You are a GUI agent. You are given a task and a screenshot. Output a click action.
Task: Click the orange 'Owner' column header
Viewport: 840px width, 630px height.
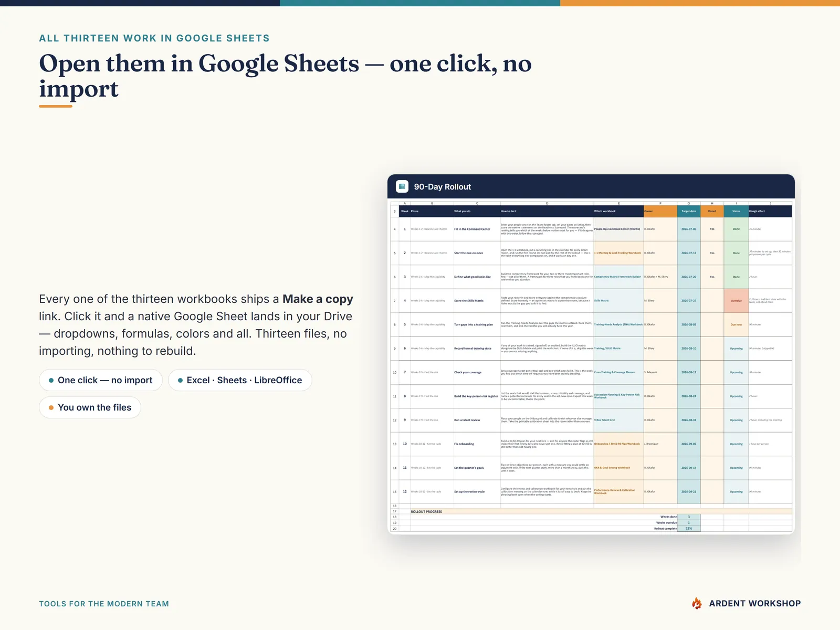(660, 211)
